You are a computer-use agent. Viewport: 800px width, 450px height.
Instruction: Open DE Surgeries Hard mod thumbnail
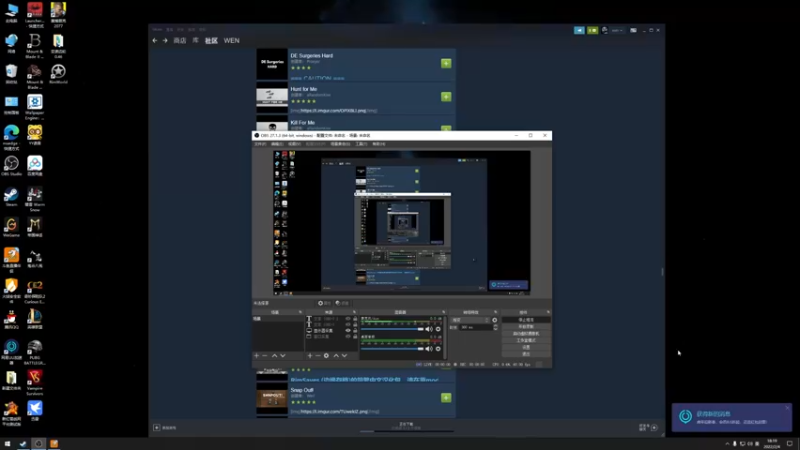(x=272, y=64)
